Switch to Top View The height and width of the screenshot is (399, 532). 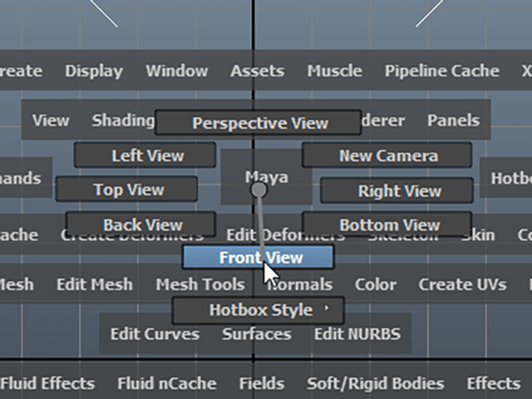[128, 190]
